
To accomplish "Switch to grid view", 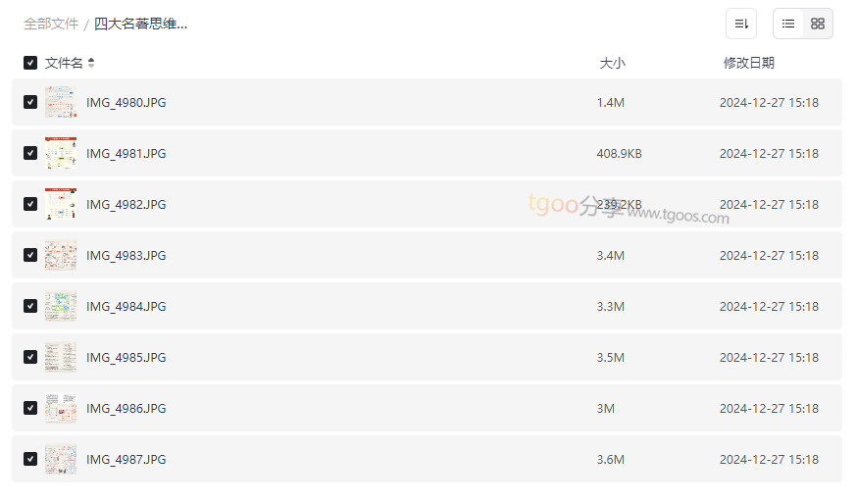I will [x=818, y=24].
